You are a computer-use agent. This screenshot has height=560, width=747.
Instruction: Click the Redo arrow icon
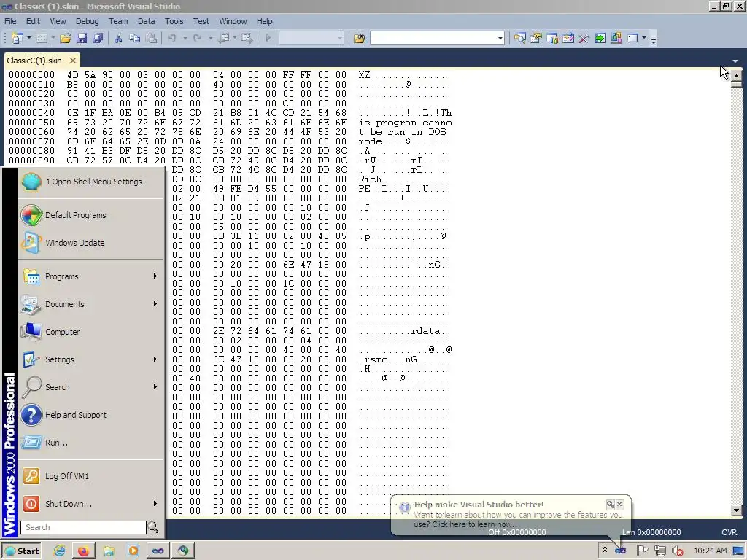tap(198, 38)
